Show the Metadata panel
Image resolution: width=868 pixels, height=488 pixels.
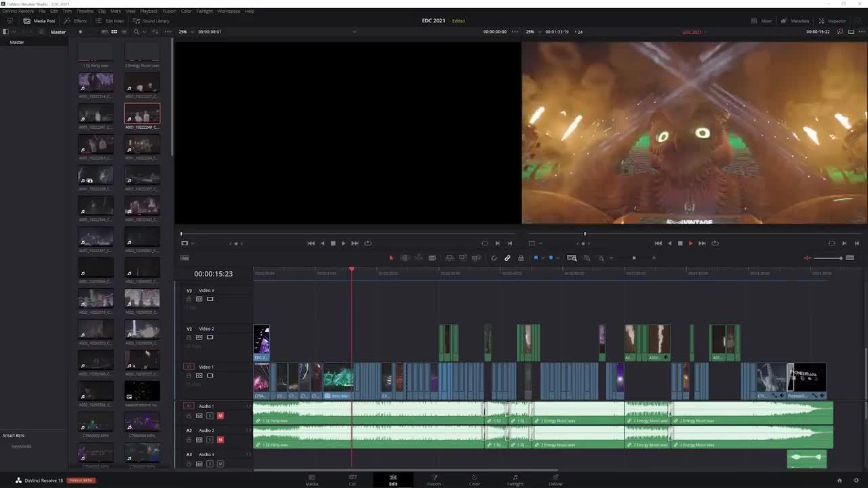(795, 21)
